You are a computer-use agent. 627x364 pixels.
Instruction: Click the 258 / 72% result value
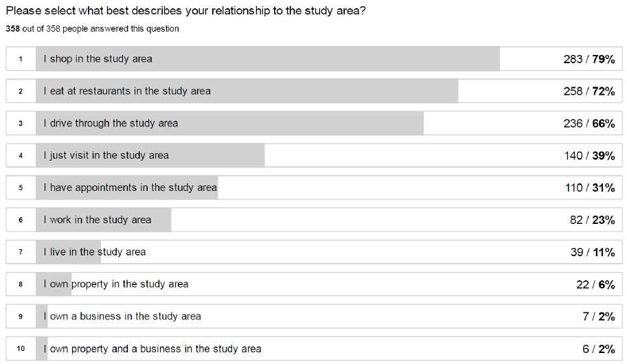point(589,91)
